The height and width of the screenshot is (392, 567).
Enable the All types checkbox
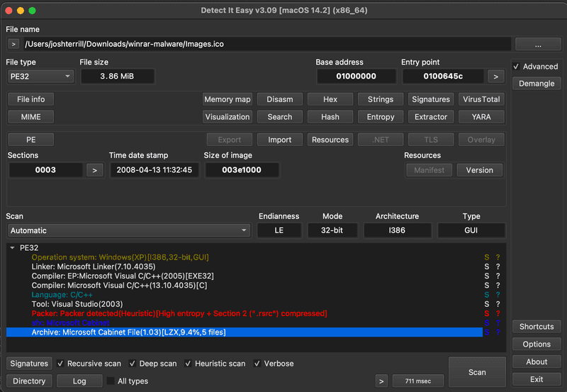point(111,381)
